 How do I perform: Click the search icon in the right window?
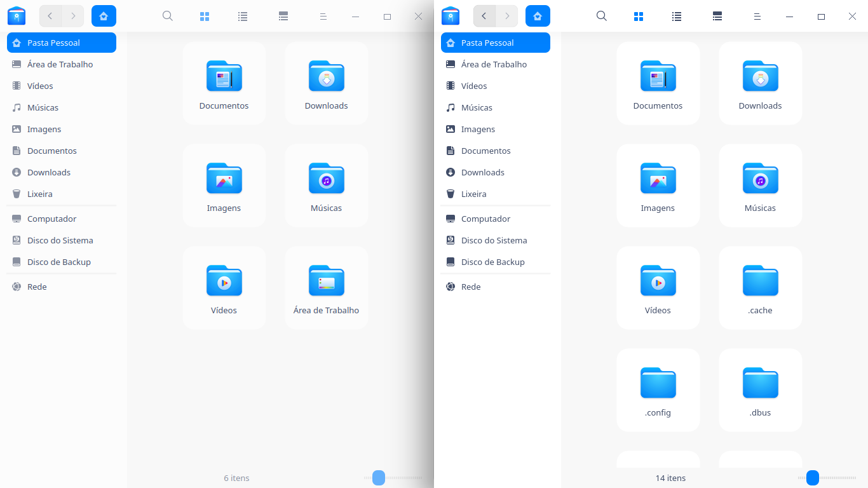click(x=602, y=17)
